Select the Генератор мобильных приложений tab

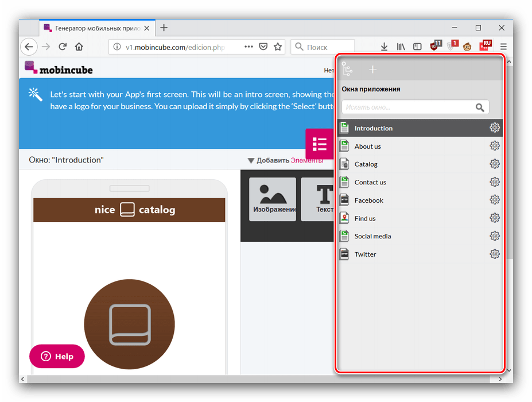click(x=98, y=28)
